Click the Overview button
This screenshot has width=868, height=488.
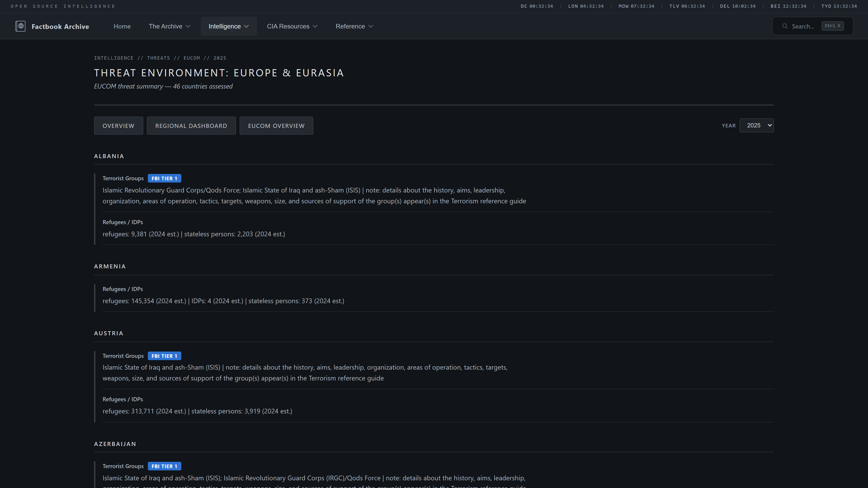118,126
